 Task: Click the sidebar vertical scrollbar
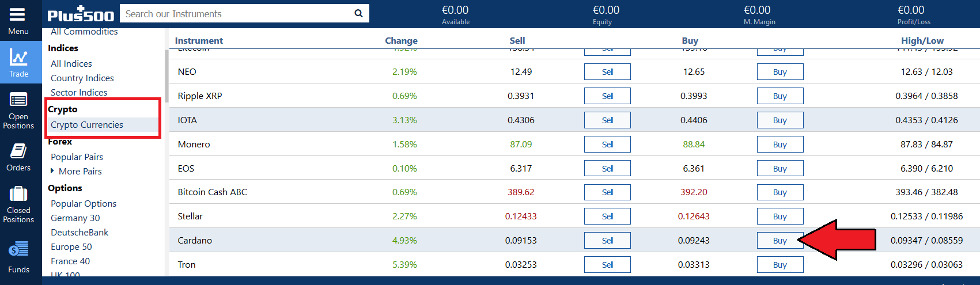click(167, 76)
